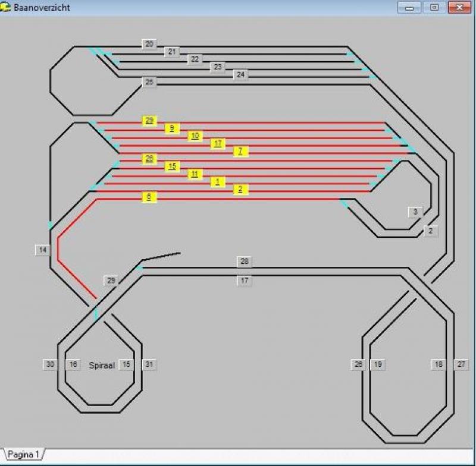The width and height of the screenshot is (476, 466).
Task: Click the Baanoverzicht window title icon
Action: (5, 7)
